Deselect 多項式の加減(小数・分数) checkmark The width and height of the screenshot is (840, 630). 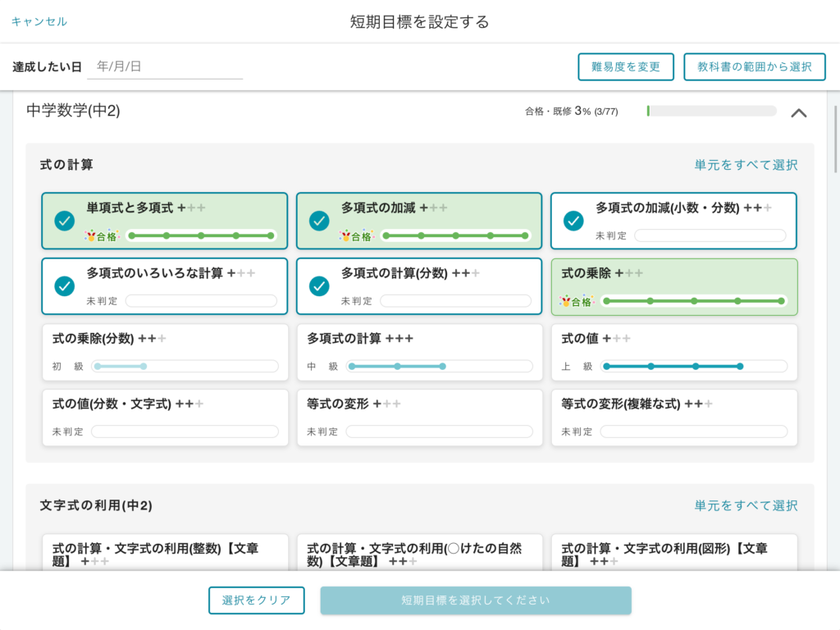pyautogui.click(x=573, y=221)
